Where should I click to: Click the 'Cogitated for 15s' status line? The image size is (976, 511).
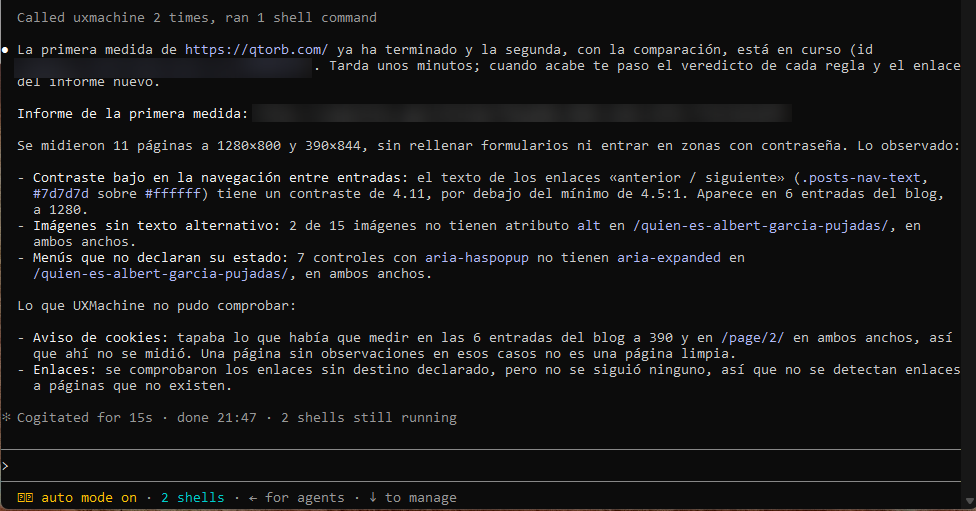(85, 418)
